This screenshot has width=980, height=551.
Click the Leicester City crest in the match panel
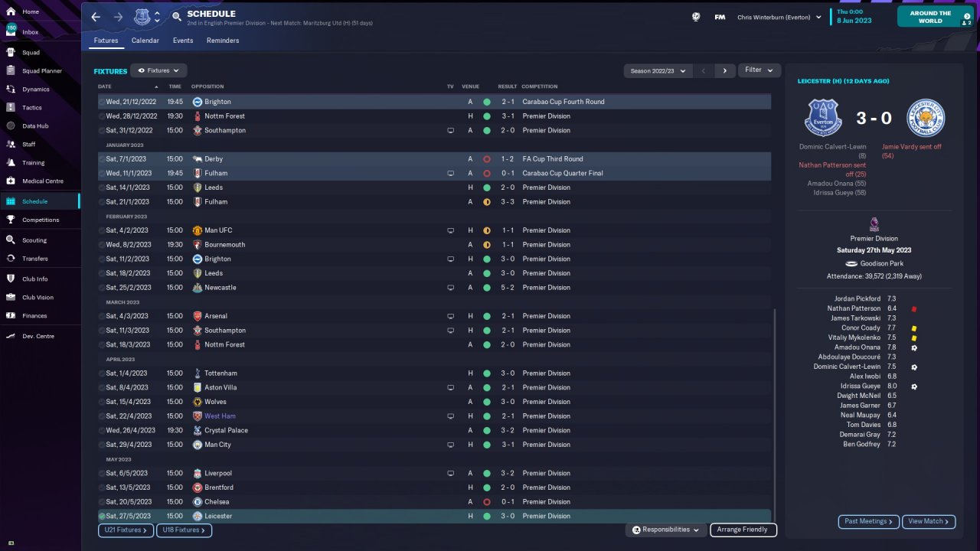926,118
